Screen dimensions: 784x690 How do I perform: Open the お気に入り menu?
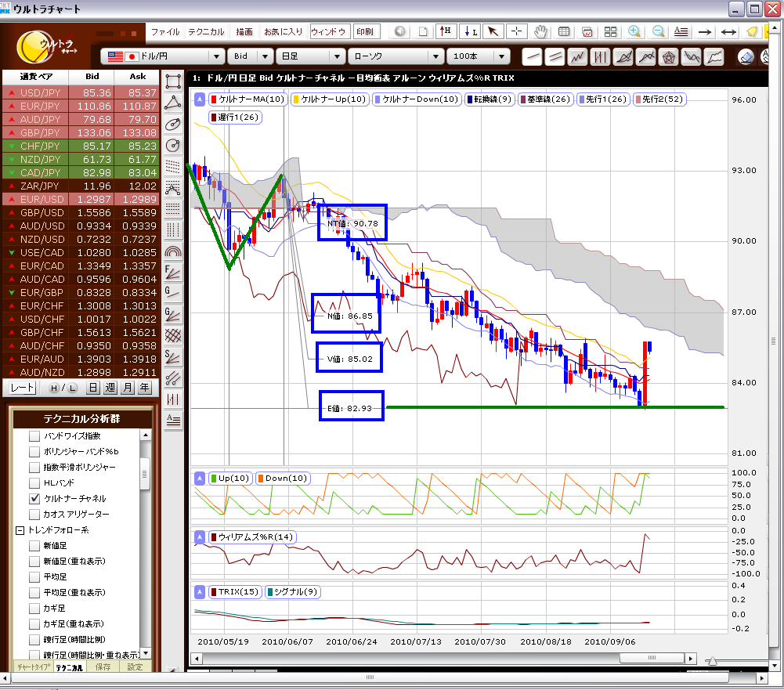click(283, 31)
